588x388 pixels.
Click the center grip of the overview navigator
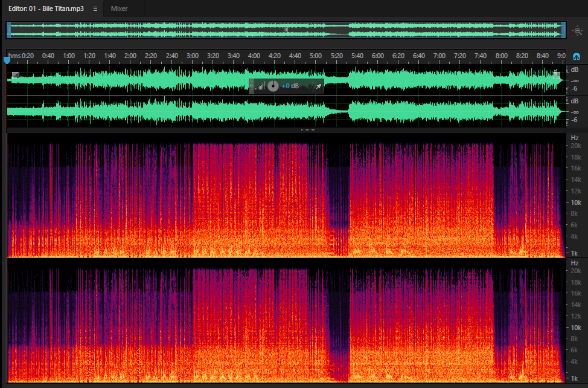click(286, 30)
